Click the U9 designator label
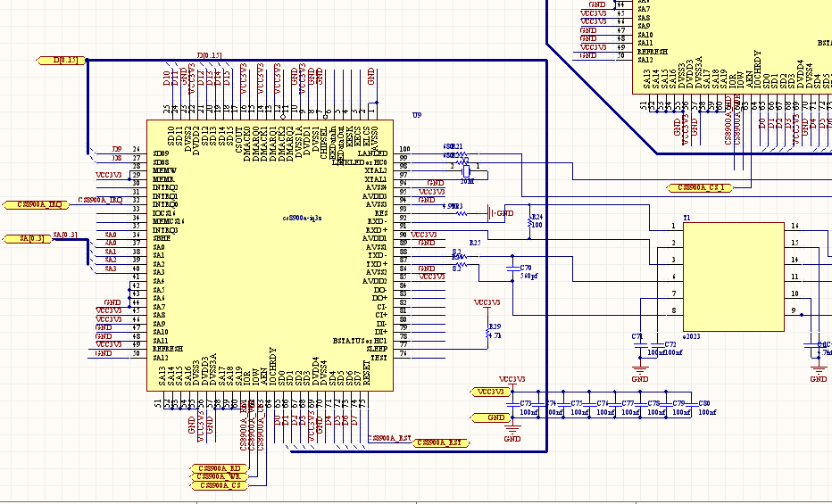Image resolution: width=832 pixels, height=504 pixels. [416, 116]
